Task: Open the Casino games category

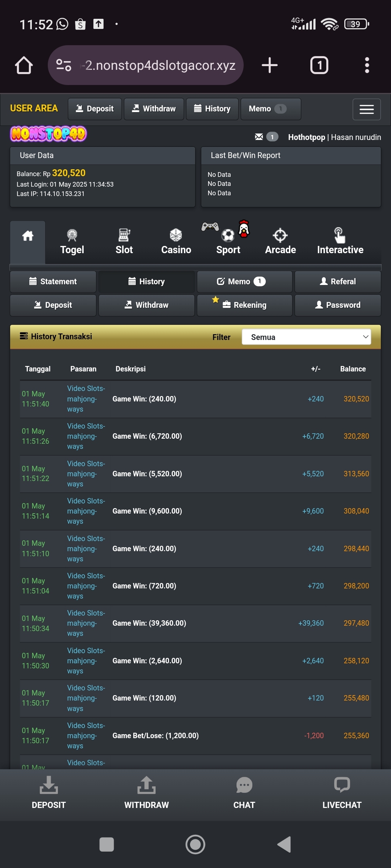Action: (176, 242)
